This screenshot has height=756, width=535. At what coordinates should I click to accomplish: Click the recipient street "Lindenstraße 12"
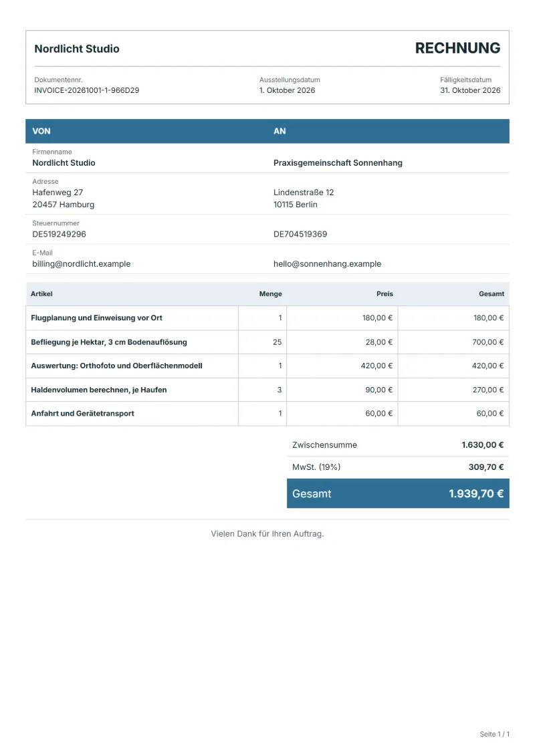(x=304, y=193)
